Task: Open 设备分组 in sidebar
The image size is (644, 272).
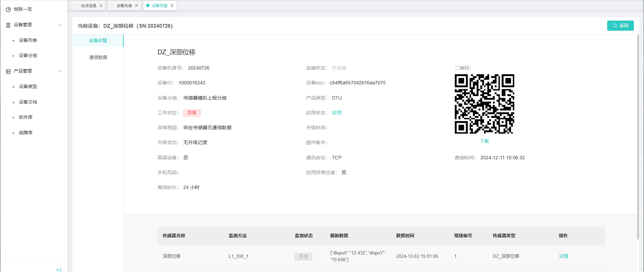Action: 28,55
